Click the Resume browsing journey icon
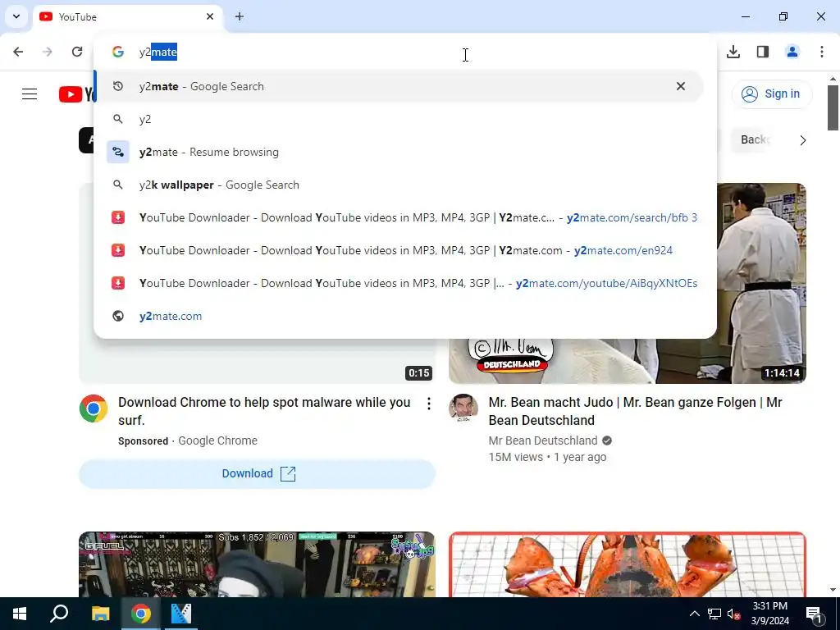The width and height of the screenshot is (840, 630). pos(118,152)
